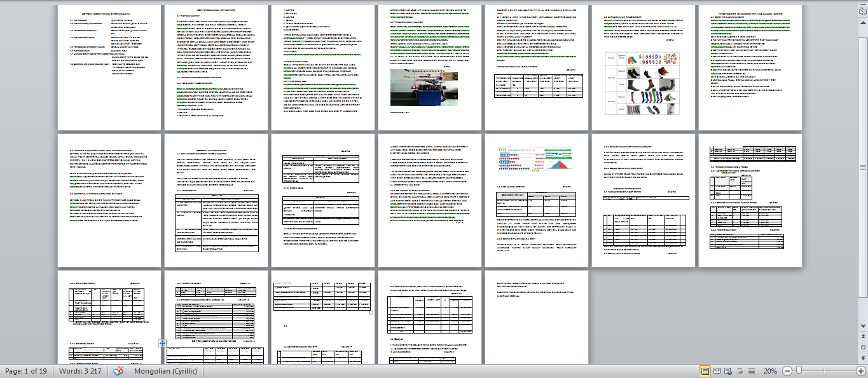Click the zoom in plus button
Viewport: 868px width, 378px height.
coord(860,371)
